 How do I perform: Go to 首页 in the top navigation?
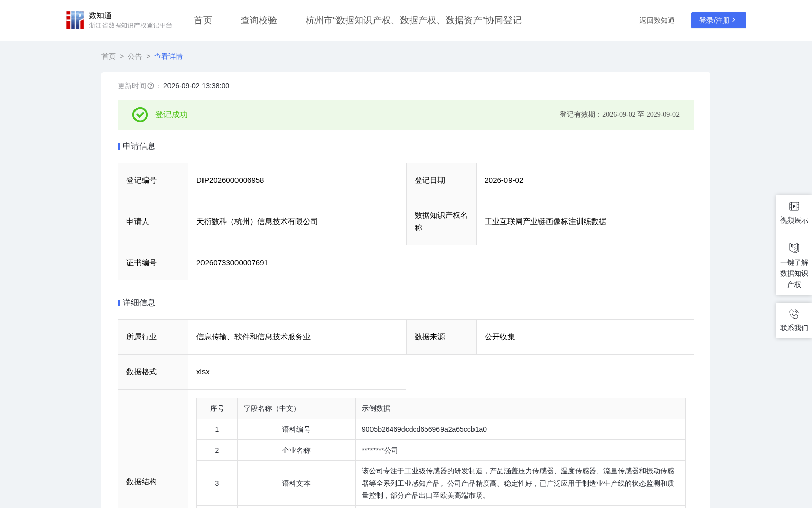203,20
